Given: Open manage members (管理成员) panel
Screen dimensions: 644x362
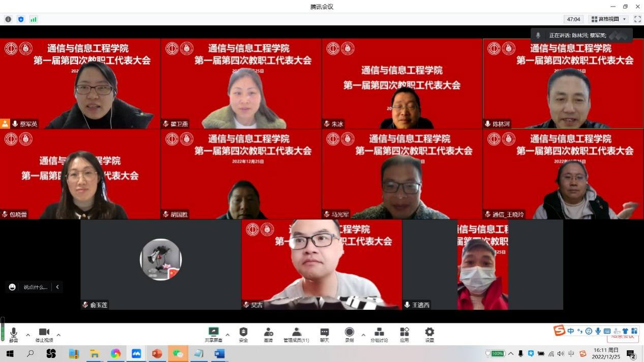Looking at the screenshot, I should (296, 334).
